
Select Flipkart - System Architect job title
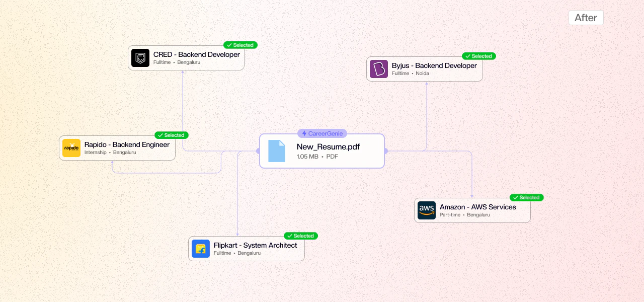coord(255,245)
